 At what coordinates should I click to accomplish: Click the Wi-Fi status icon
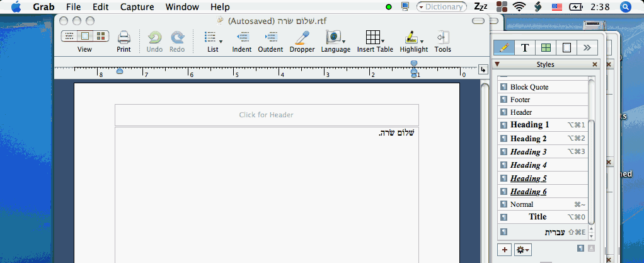(519, 6)
